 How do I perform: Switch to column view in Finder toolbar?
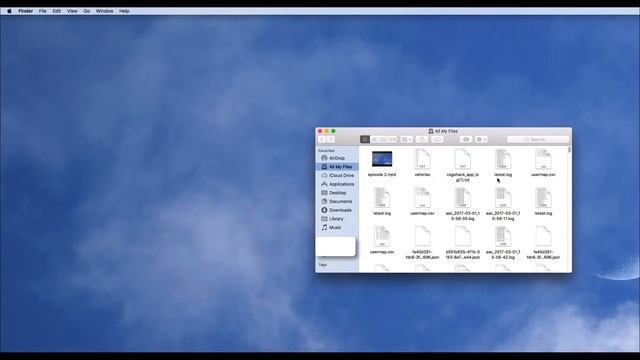[x=383, y=140]
